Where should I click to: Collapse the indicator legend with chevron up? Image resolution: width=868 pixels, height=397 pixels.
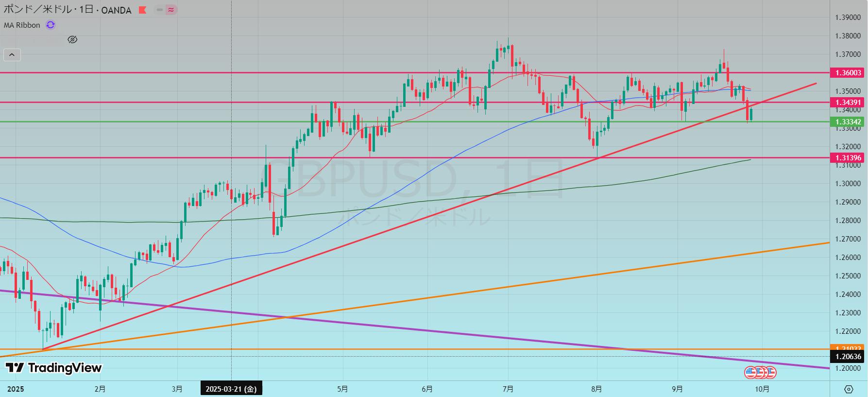[12, 55]
